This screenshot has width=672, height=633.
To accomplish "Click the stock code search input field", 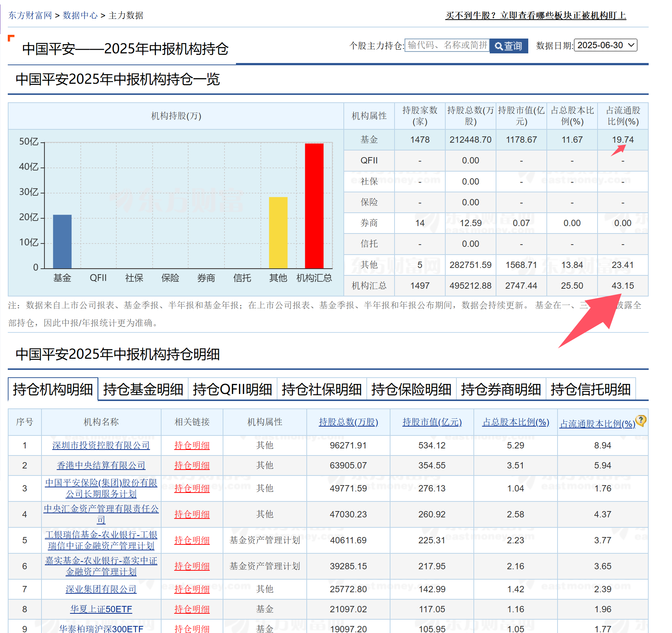I will tap(447, 45).
